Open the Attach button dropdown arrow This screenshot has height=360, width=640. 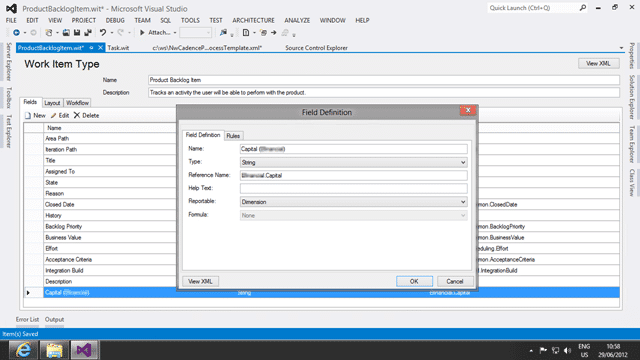[x=175, y=33]
